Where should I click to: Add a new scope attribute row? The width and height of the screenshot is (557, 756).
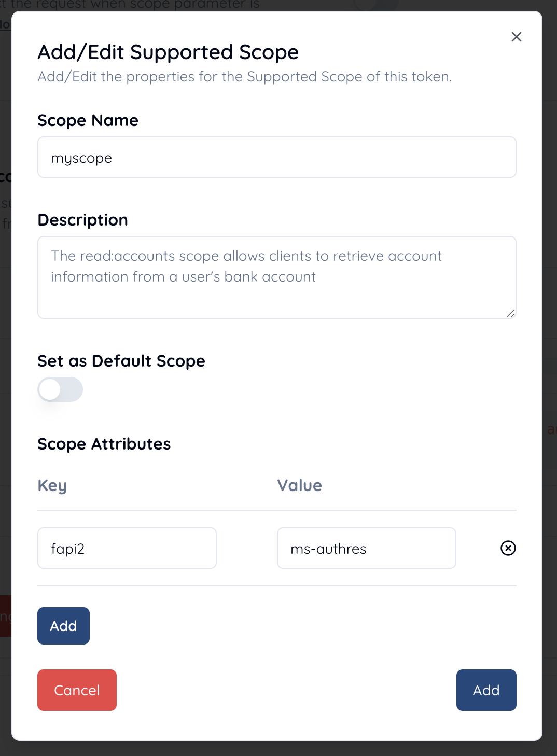(63, 626)
